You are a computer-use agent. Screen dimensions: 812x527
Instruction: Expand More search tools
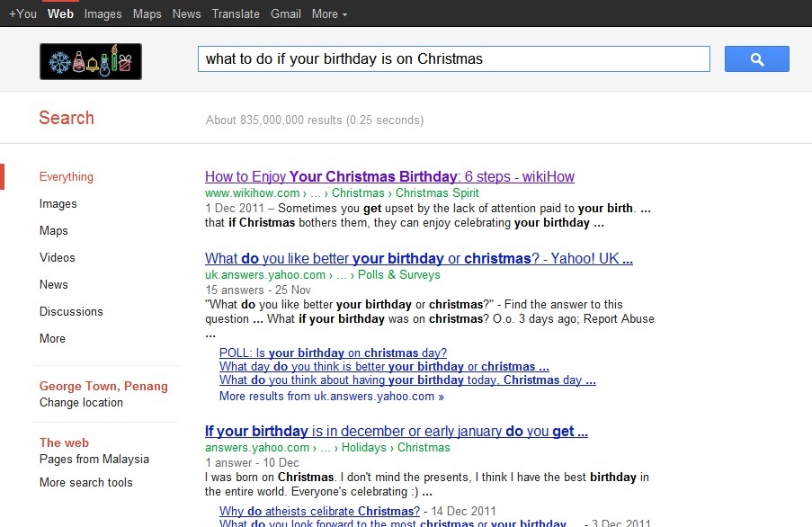click(x=86, y=482)
